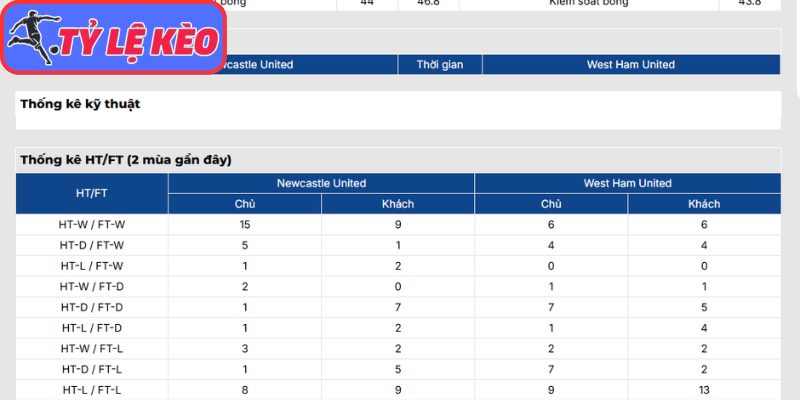Select the Thống kê HT/FT (2 mùa gần đây) heading

click(126, 160)
